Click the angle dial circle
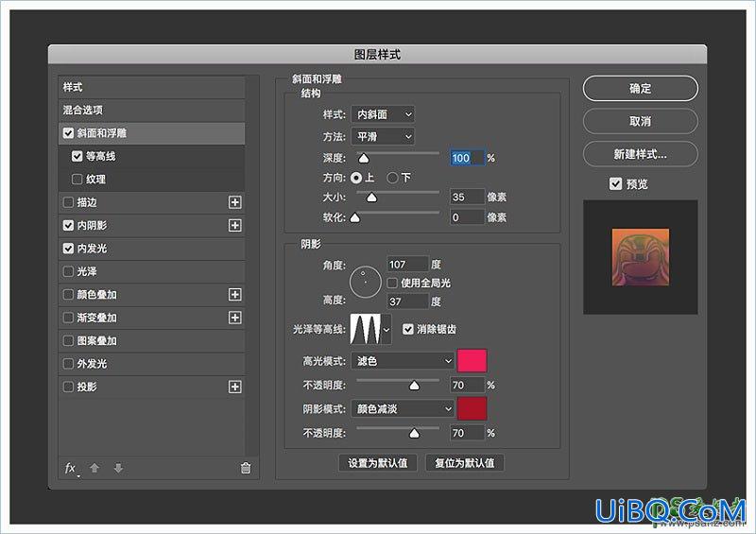The height and width of the screenshot is (534, 756). coord(365,282)
